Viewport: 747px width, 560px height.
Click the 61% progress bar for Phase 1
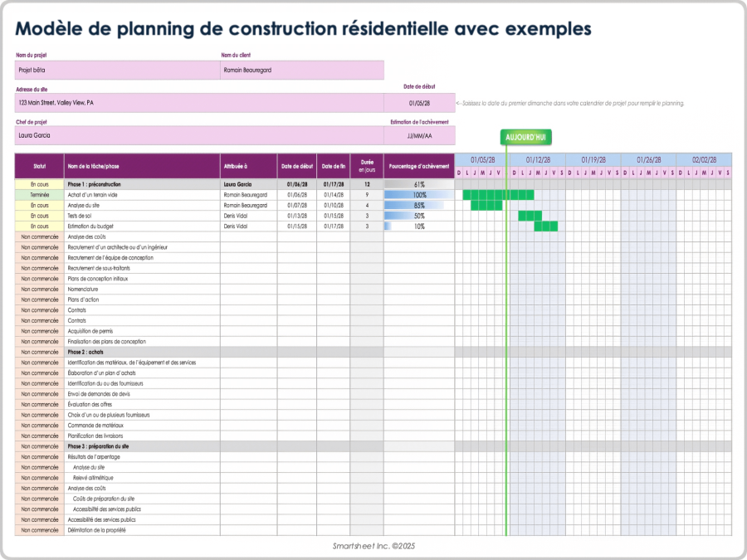(x=419, y=184)
